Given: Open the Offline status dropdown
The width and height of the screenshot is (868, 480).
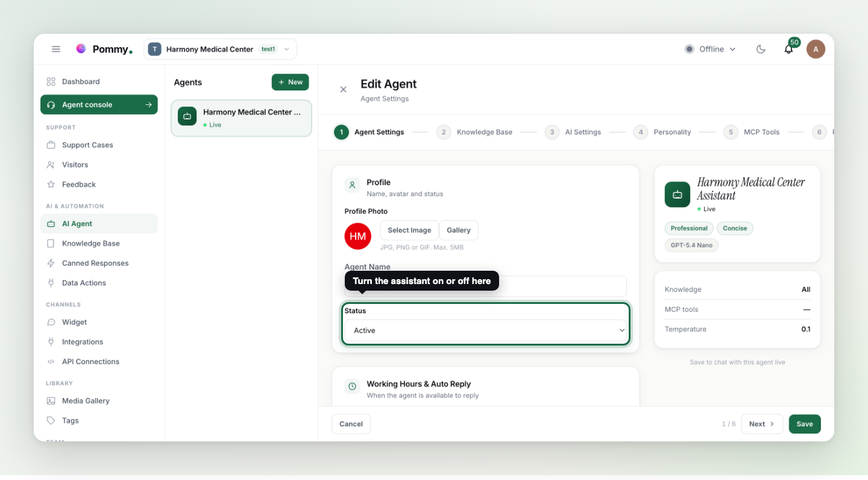Looking at the screenshot, I should pyautogui.click(x=710, y=49).
